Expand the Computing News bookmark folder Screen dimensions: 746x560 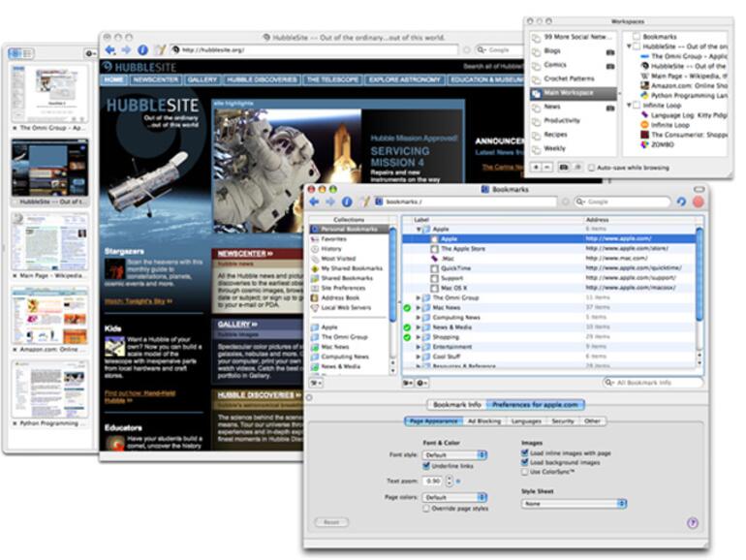[x=419, y=318]
